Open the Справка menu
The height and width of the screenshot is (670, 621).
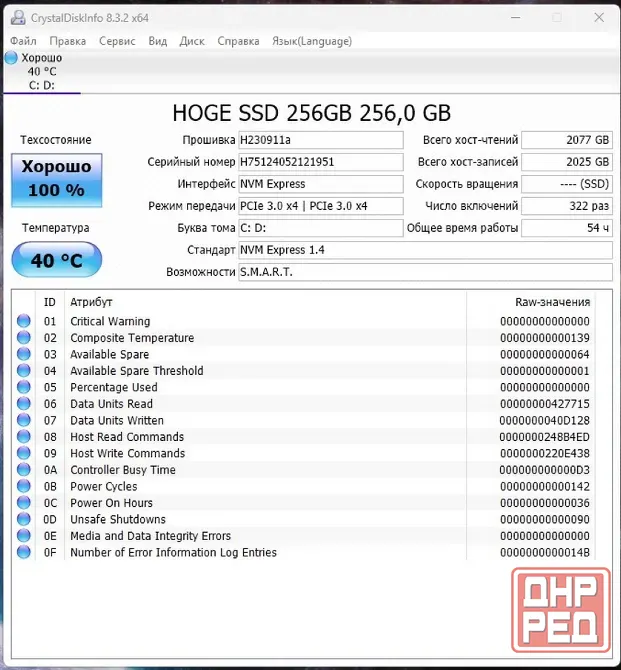(x=238, y=41)
